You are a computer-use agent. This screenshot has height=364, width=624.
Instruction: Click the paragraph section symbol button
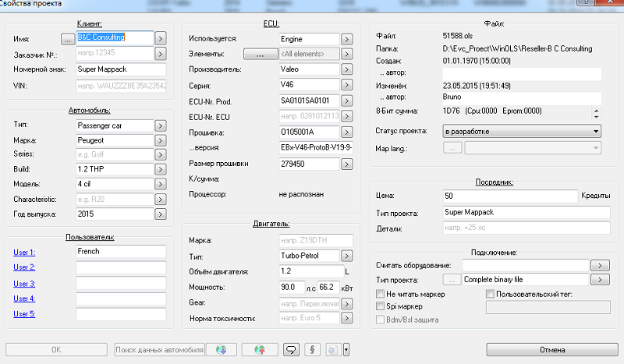pyautogui.click(x=312, y=349)
